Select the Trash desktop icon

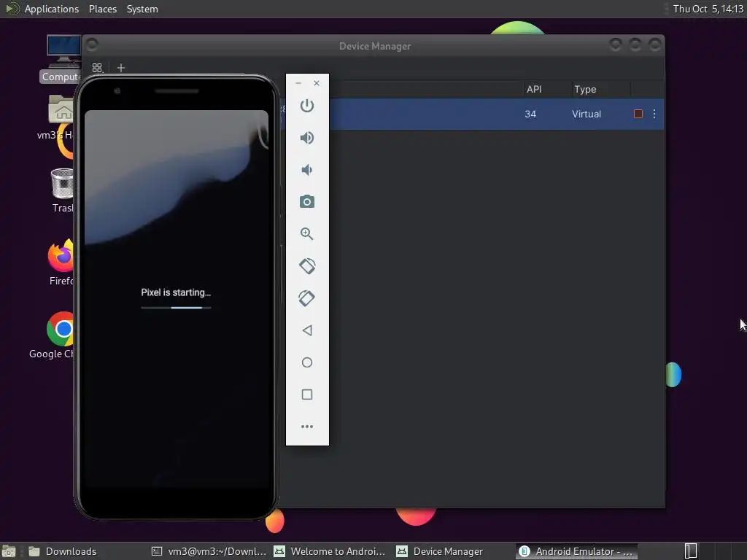[63, 190]
